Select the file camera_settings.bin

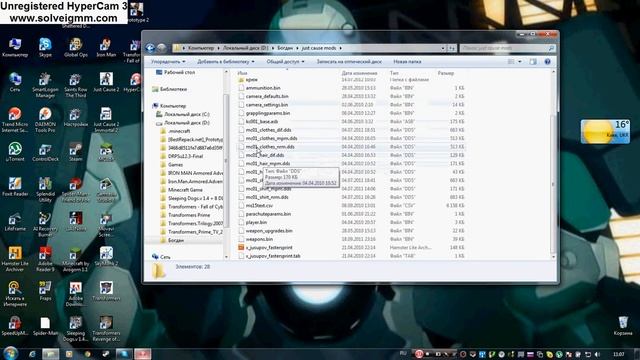(267, 105)
